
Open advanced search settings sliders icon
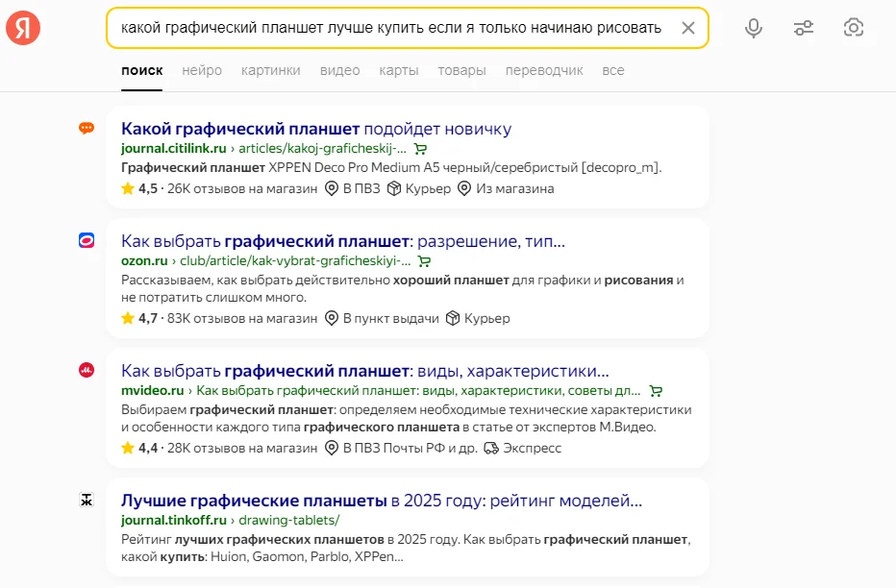(804, 28)
